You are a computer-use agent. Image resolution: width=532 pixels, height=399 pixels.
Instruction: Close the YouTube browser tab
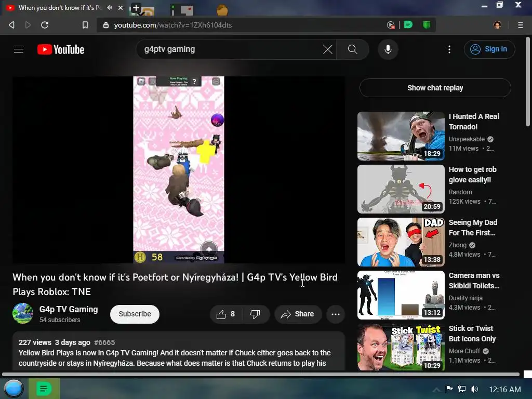tap(121, 7)
